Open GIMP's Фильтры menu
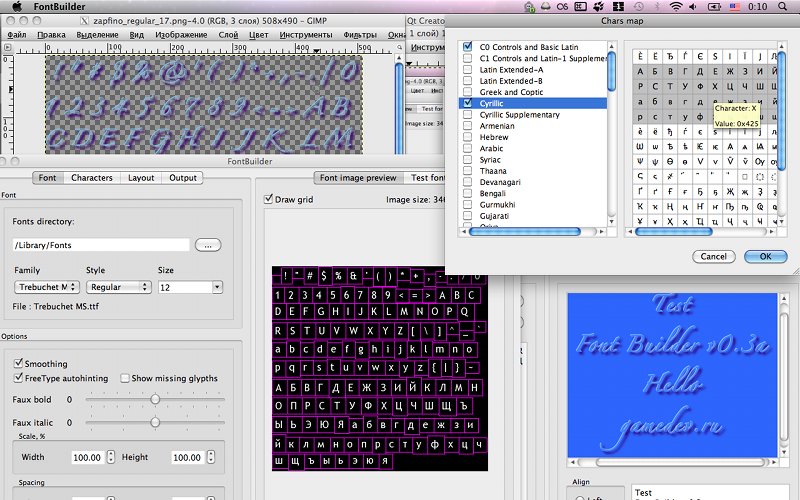Viewport: 800px width, 500px height. 360,35
